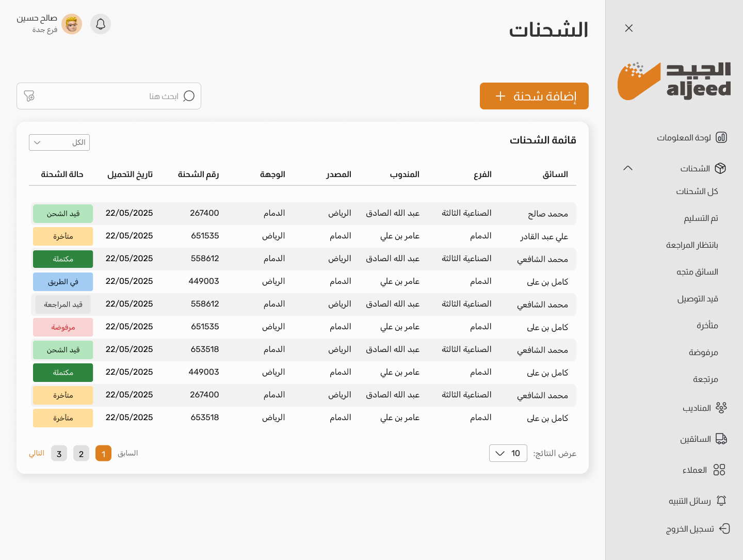This screenshot has width=743, height=560.
Task: Close the sidebar with X icon
Action: point(628,28)
